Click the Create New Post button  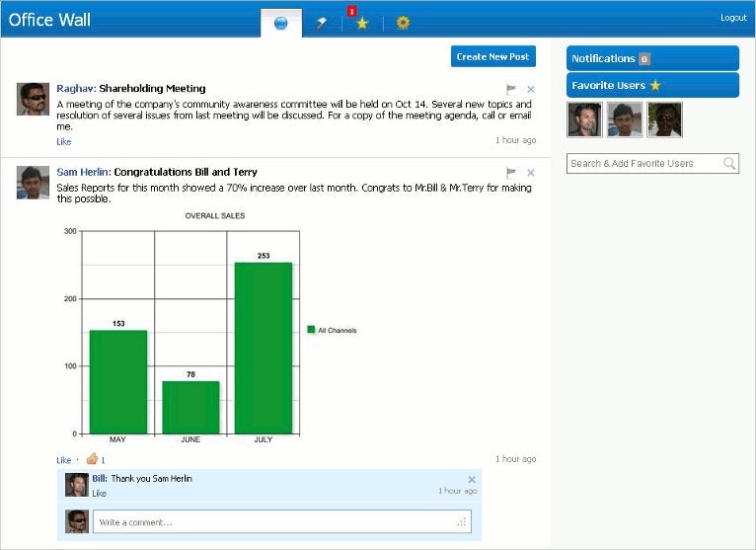492,56
